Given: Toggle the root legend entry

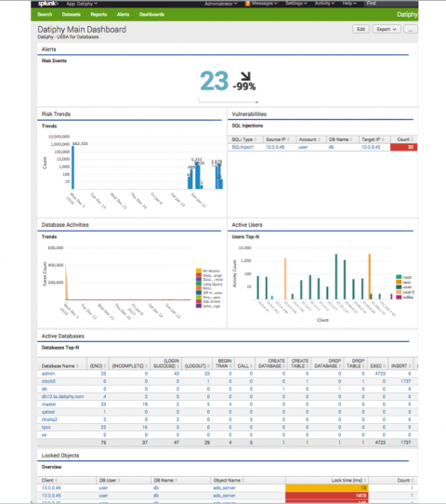Looking at the screenshot, I should click(x=404, y=277).
